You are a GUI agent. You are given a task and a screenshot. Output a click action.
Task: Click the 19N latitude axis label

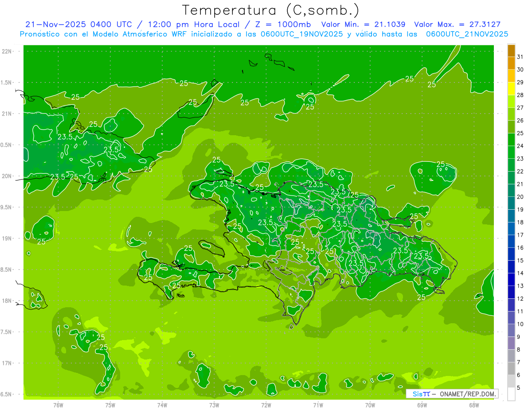(x=7, y=239)
